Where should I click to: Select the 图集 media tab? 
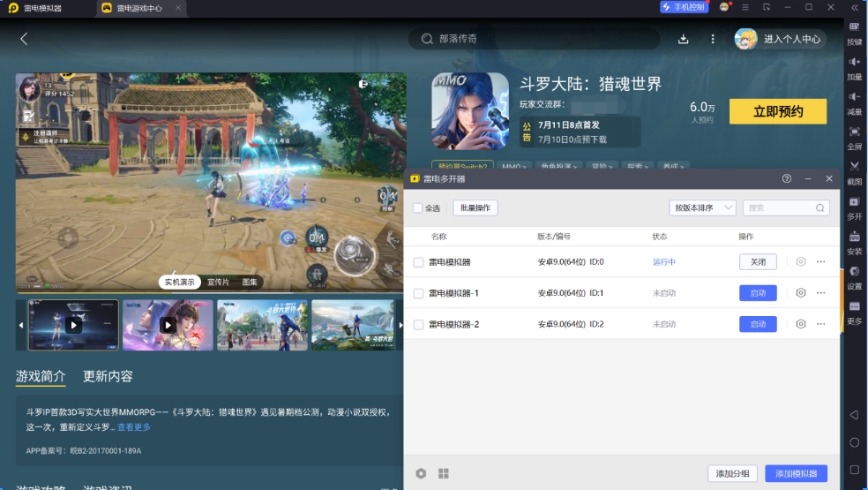coord(250,283)
